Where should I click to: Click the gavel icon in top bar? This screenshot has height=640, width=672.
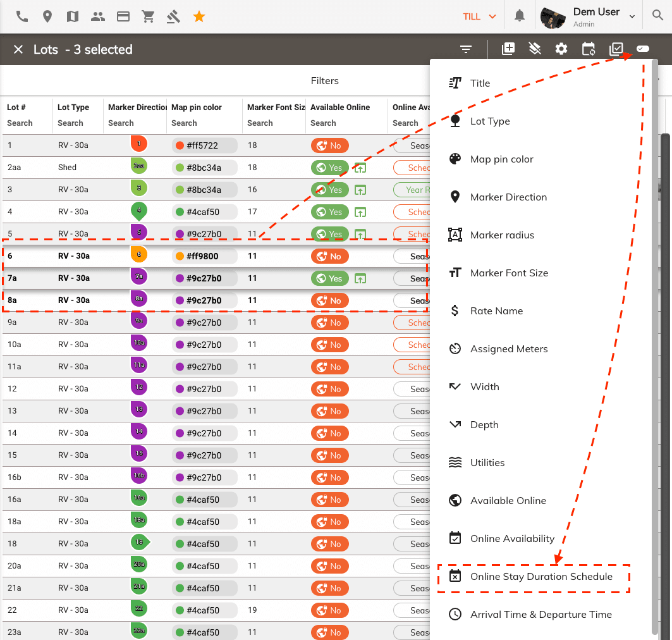click(173, 16)
